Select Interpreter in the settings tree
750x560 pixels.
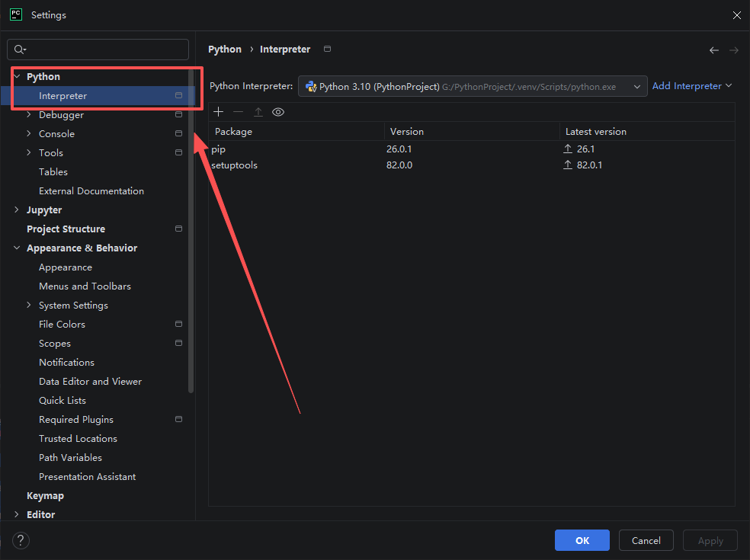[98, 96]
